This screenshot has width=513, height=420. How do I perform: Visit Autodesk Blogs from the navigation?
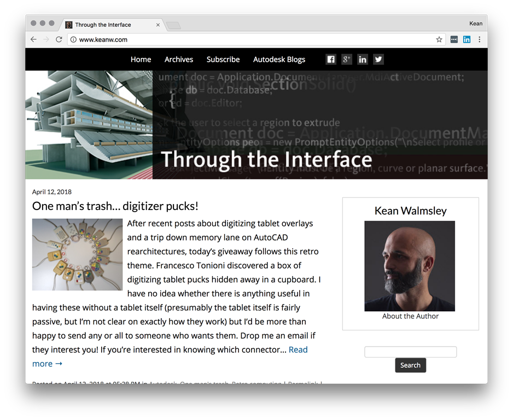tap(279, 60)
